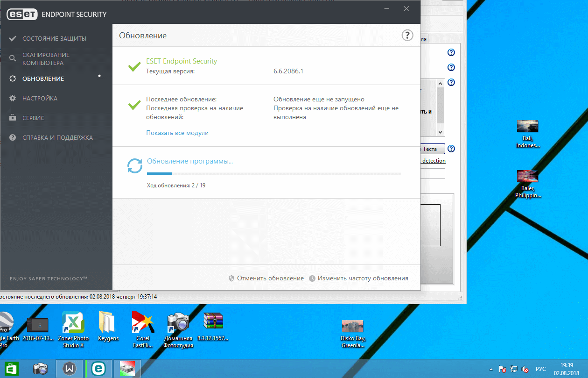The height and width of the screenshot is (378, 588).
Task: Click Изменить частоту обновления link
Action: pyautogui.click(x=363, y=278)
